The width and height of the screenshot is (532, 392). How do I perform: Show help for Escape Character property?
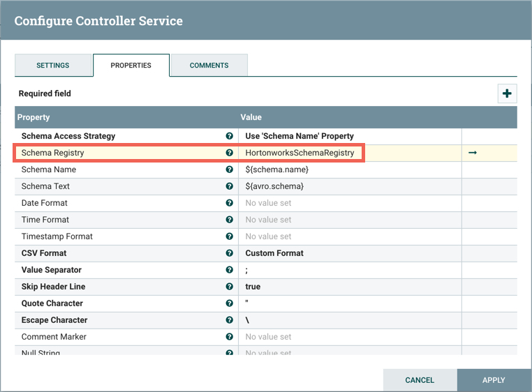(230, 319)
